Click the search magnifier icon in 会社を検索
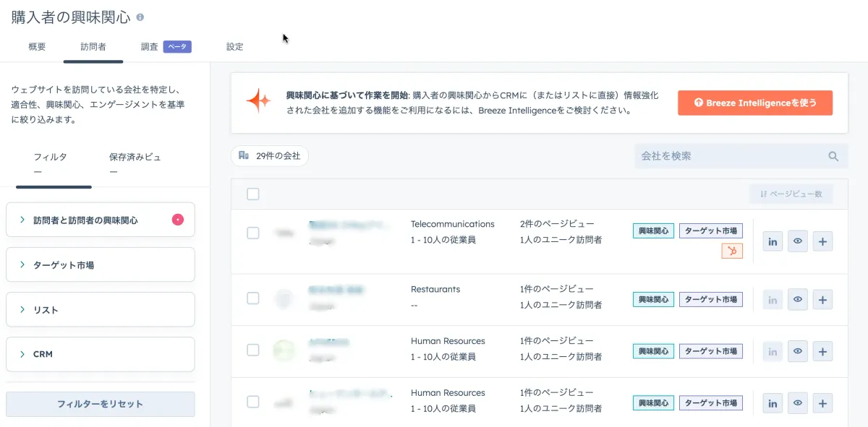This screenshot has width=868, height=427. point(833,155)
